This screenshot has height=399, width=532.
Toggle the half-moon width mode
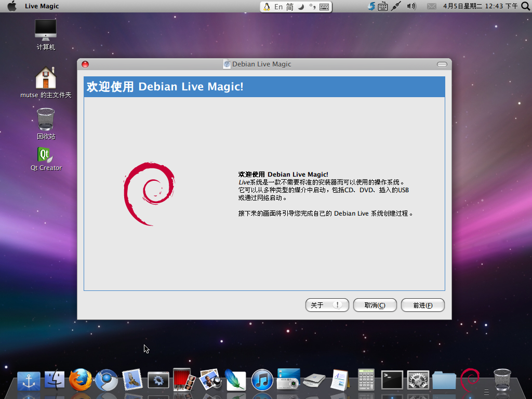click(x=301, y=7)
